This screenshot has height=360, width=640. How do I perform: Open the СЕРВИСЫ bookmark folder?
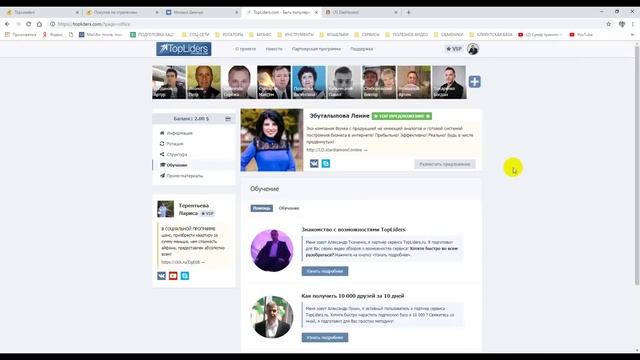tap(367, 35)
